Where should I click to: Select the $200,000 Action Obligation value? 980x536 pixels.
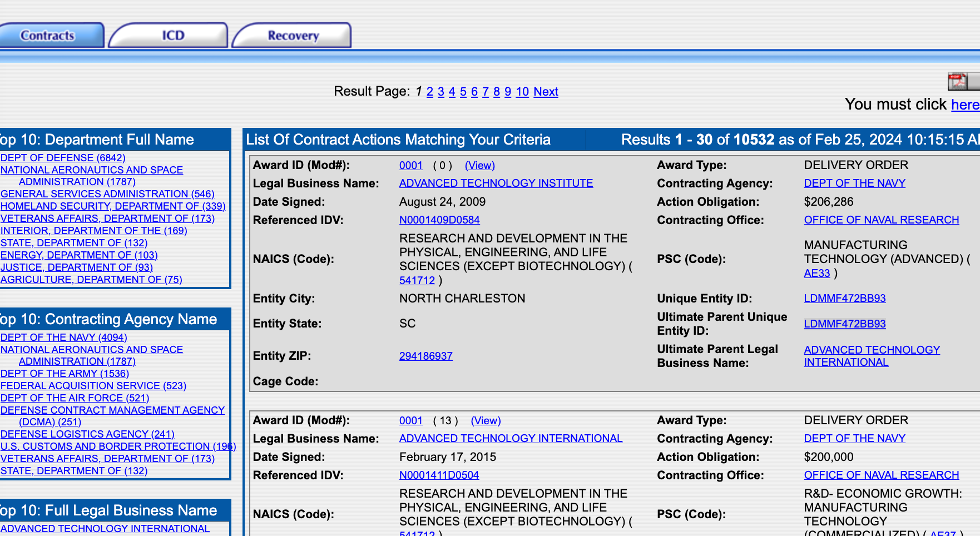click(x=829, y=457)
